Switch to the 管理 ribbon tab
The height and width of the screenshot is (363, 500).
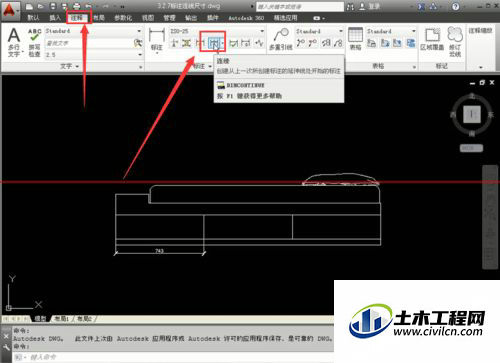(169, 18)
